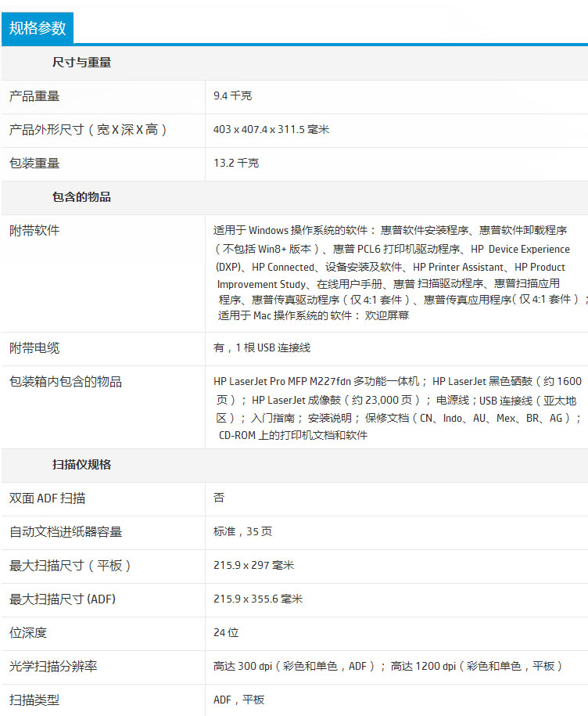The image size is (588, 716).
Task: Click the 附带软件 label
Action: pyautogui.click(x=34, y=231)
